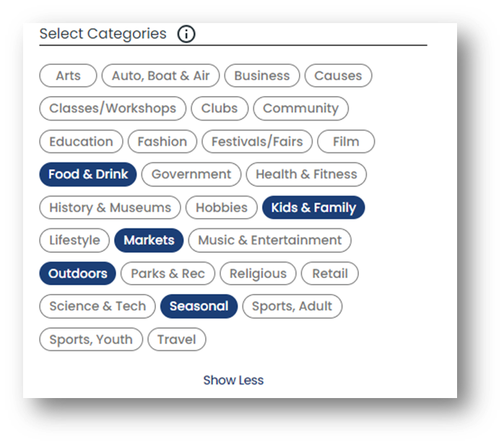Screen dimensions: 504x445
Task: Disable the Seasonal category filter
Action: (x=199, y=306)
